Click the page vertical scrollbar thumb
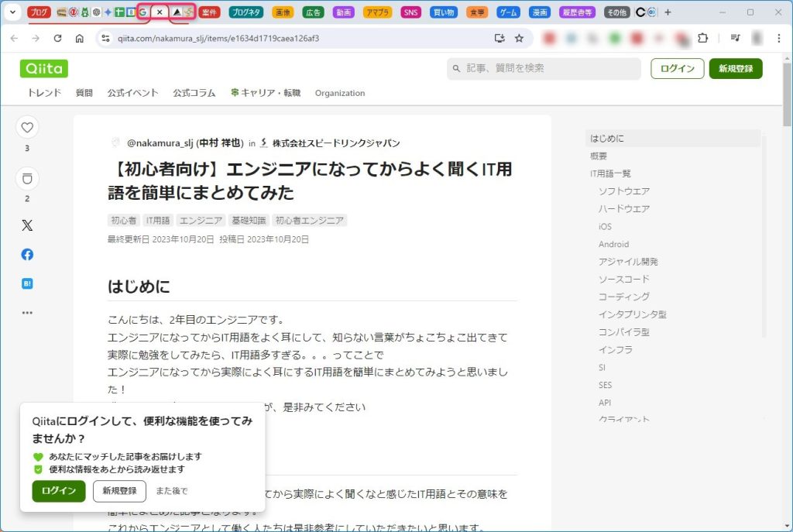Image resolution: width=793 pixels, height=532 pixels. (x=787, y=94)
